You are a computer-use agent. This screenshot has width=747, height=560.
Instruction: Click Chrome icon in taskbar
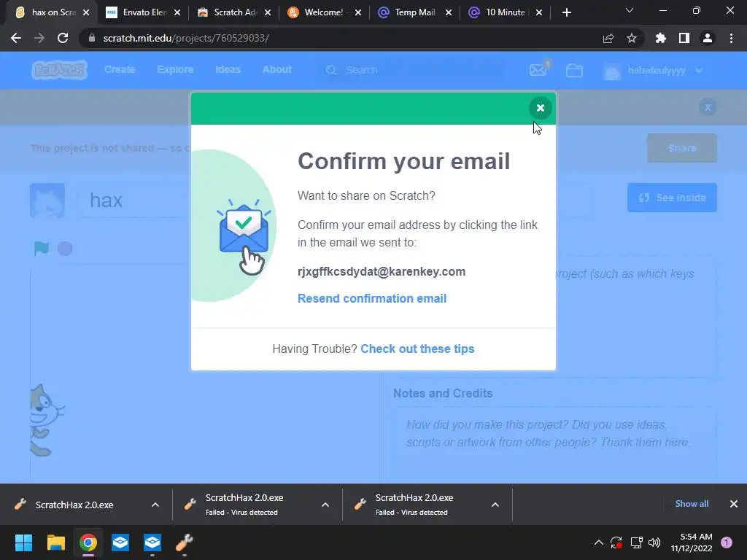88,542
